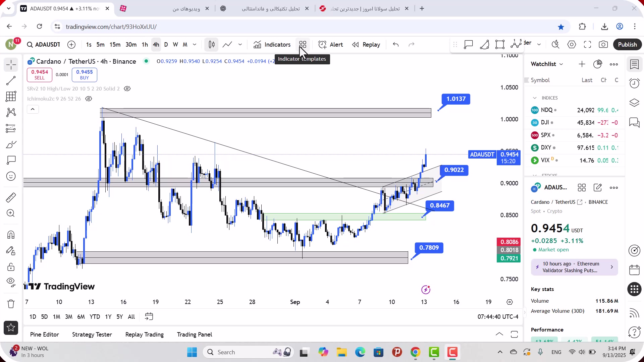
Task: Add symbol to Watchlist with plus
Action: (582, 64)
